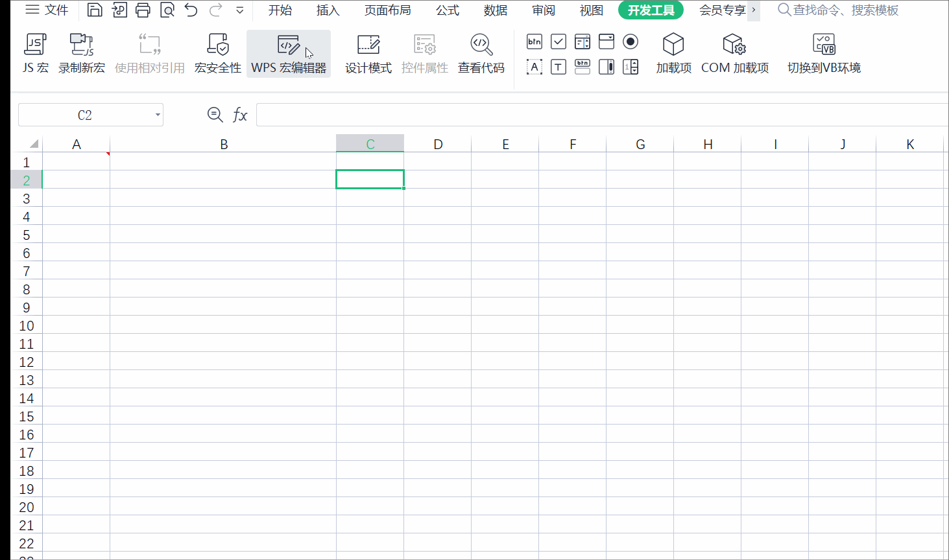This screenshot has width=949, height=560.
Task: Click the select-all corner triangle
Action: click(x=34, y=144)
